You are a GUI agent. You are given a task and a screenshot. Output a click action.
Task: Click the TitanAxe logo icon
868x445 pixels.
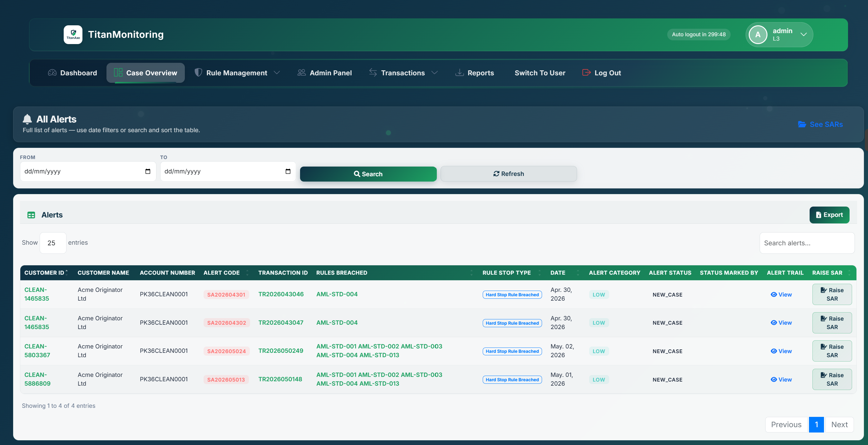click(73, 34)
